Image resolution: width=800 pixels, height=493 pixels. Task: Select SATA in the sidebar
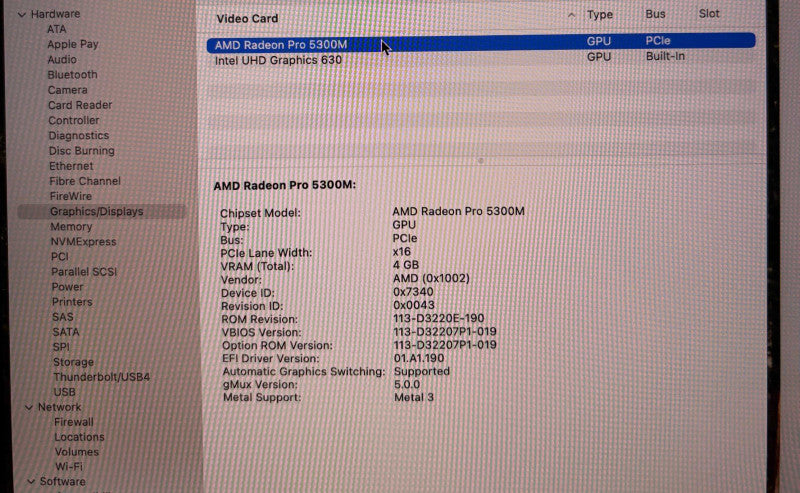click(x=66, y=332)
